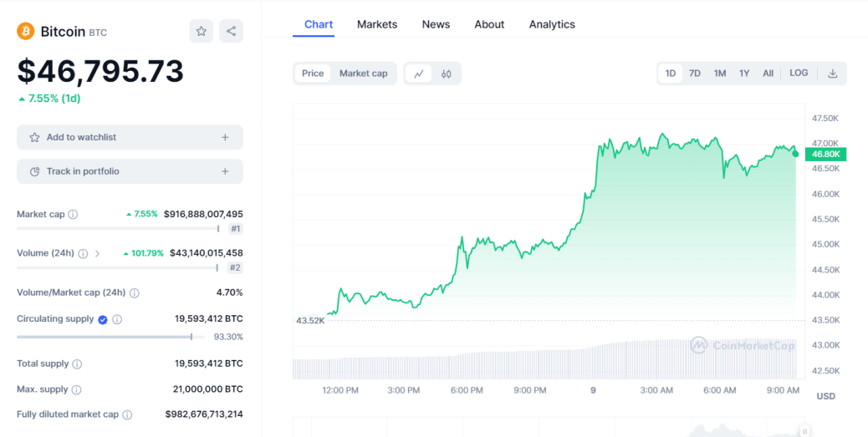Viewport: 868px width, 437px height.
Task: Expand the Volume (24h) chevron arrow
Action: (98, 253)
